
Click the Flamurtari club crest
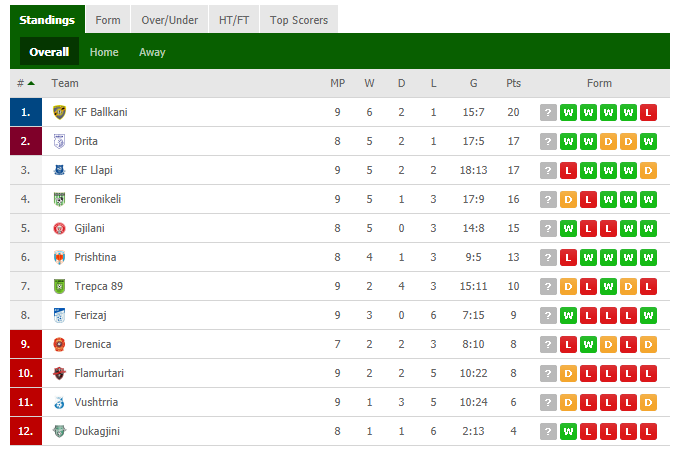59,373
